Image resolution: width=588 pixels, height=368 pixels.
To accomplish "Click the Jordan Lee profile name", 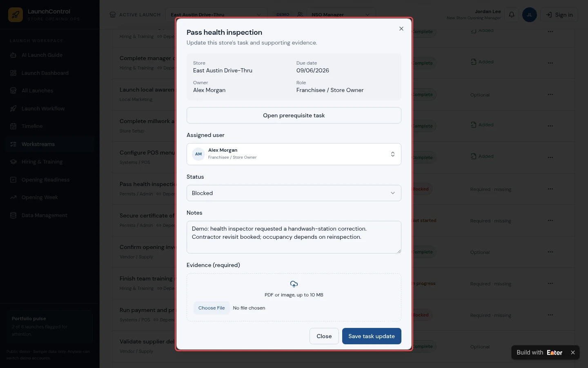I will tap(488, 11).
